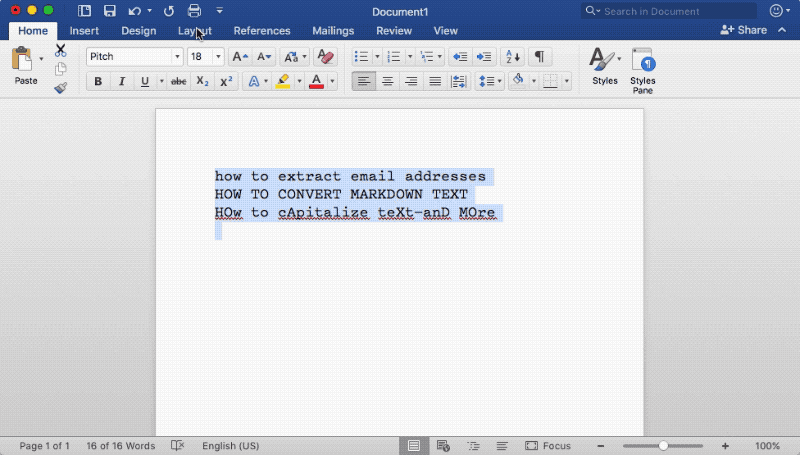Enter Focus mode from status bar

click(x=548, y=446)
